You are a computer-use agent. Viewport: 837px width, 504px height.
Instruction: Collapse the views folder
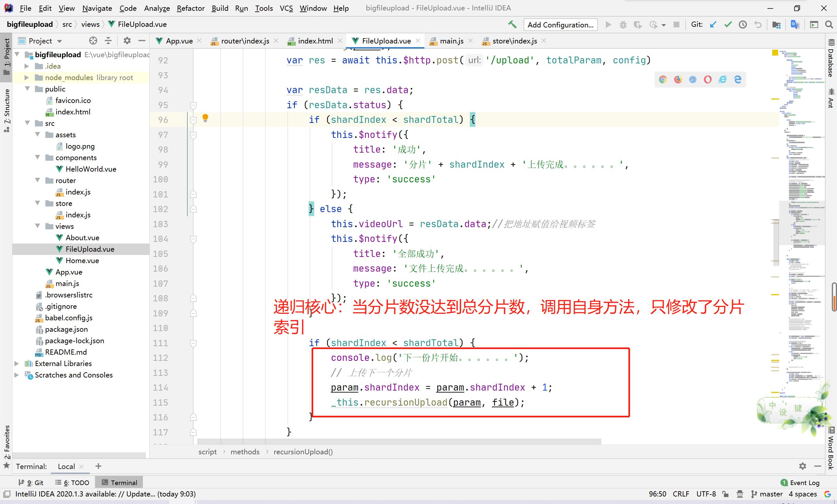(x=37, y=226)
